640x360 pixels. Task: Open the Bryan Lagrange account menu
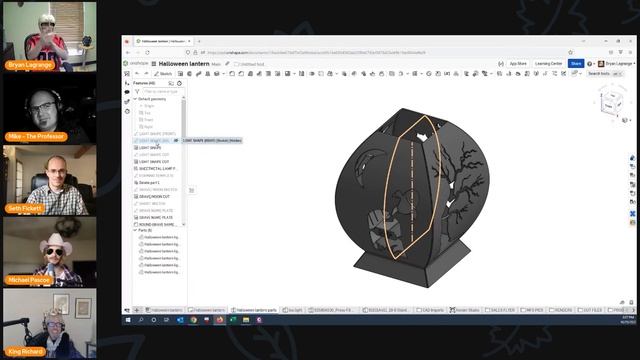point(616,64)
